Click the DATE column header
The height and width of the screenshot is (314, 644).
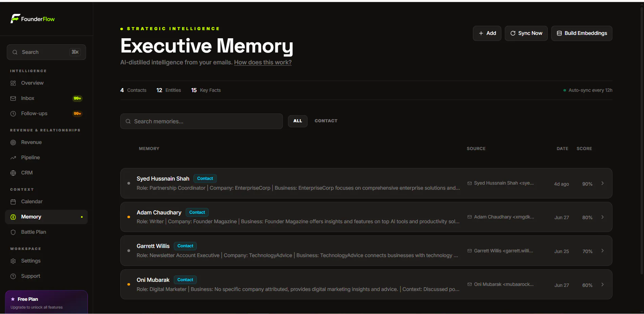point(562,149)
